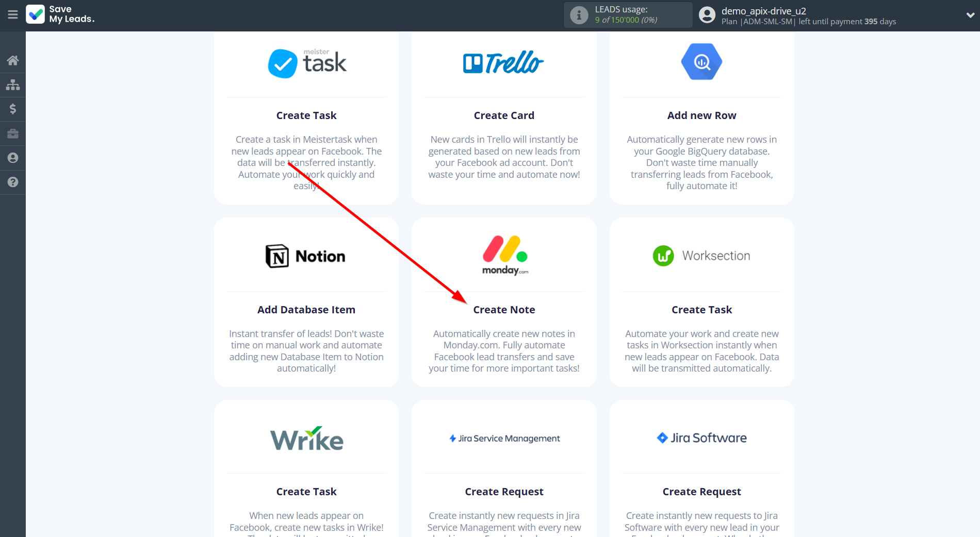Select the Wrike logo
The image size is (980, 537).
tap(306, 438)
